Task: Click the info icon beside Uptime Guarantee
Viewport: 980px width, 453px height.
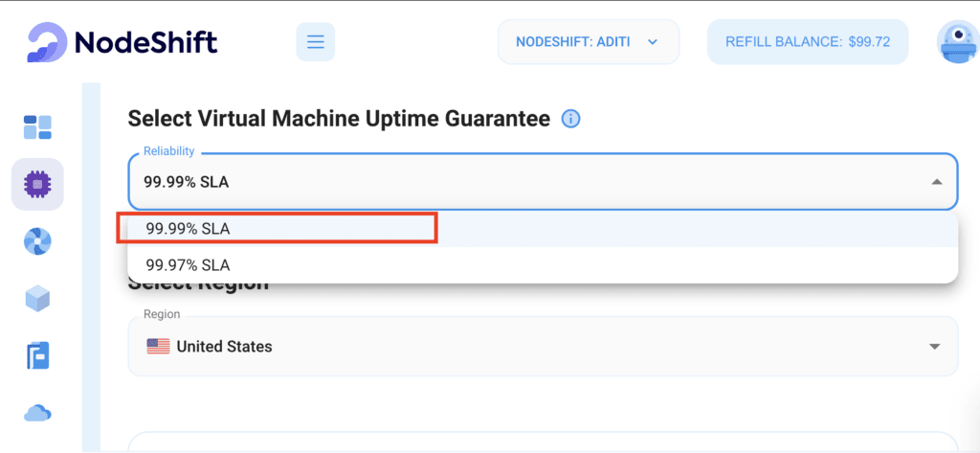Action: point(570,119)
